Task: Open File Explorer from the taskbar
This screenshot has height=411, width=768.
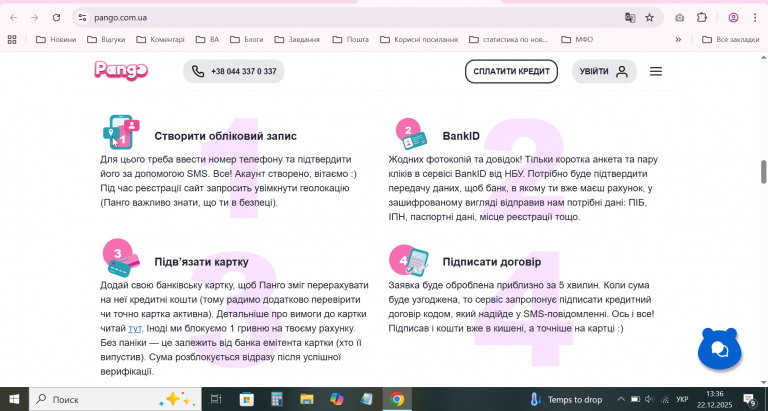Action: click(x=307, y=399)
